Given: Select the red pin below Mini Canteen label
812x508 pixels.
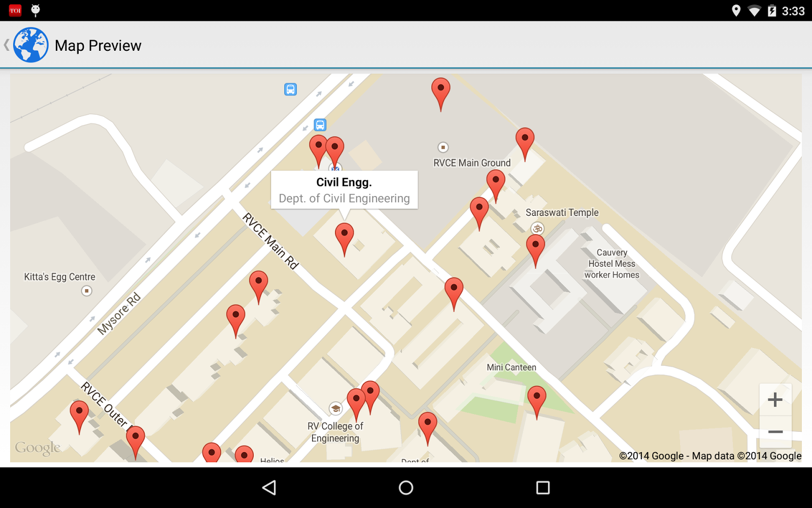Looking at the screenshot, I should click(536, 402).
